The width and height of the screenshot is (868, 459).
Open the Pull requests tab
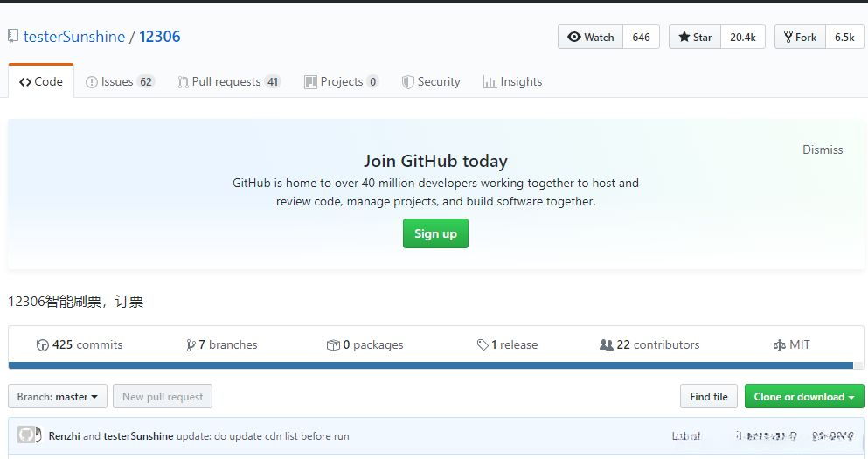[x=228, y=81]
